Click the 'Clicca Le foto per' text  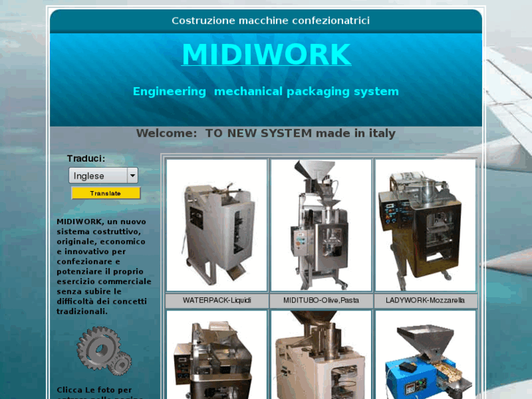pos(94,389)
